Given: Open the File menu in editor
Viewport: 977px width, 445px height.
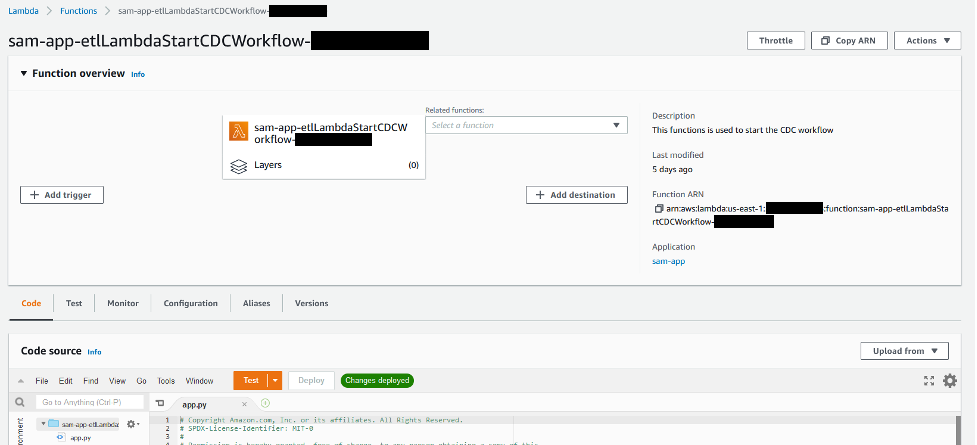Looking at the screenshot, I should coord(42,381).
